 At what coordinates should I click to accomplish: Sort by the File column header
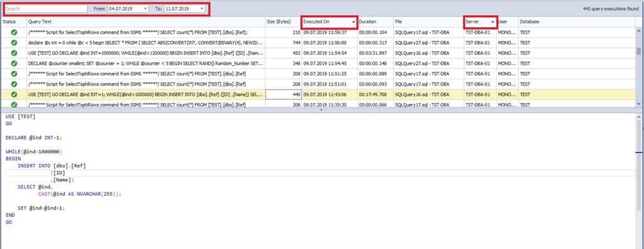click(x=428, y=22)
